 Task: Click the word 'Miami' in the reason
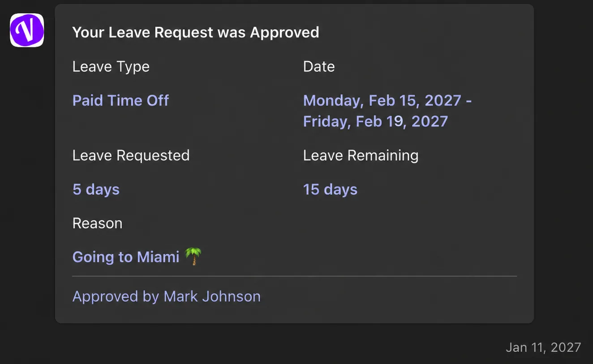[x=158, y=257]
